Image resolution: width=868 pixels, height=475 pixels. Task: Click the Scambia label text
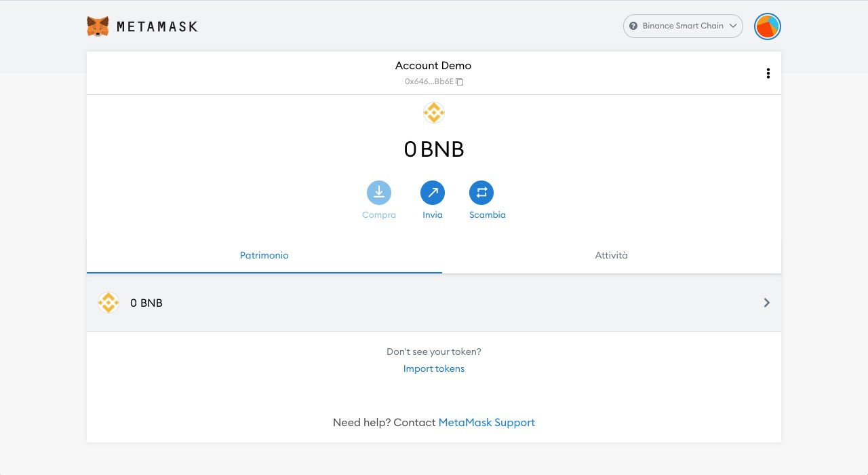(488, 215)
